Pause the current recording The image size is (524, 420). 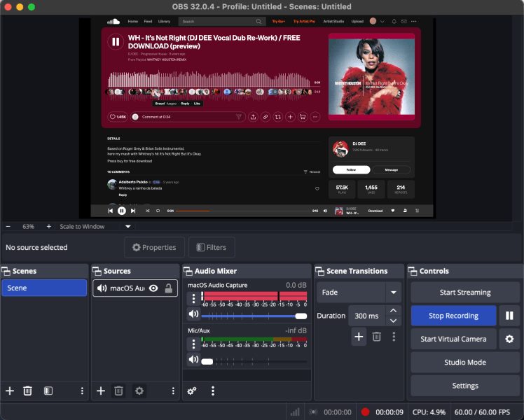509,316
